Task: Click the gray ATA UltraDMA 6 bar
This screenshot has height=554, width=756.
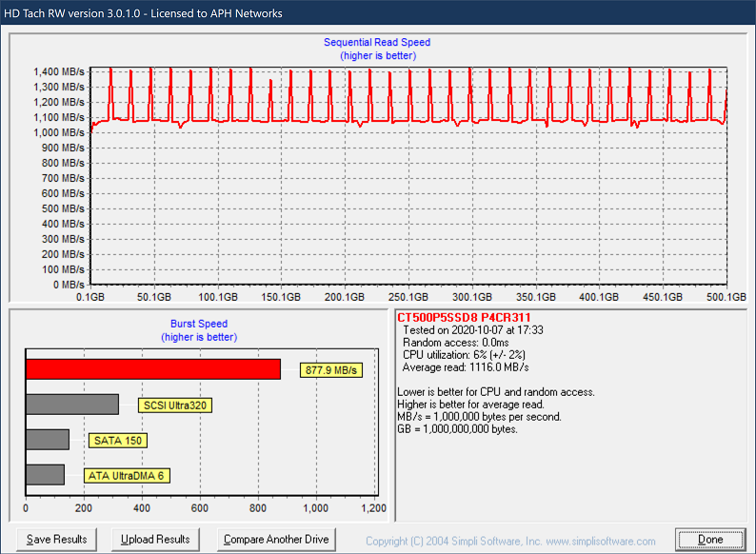Action: 45,475
